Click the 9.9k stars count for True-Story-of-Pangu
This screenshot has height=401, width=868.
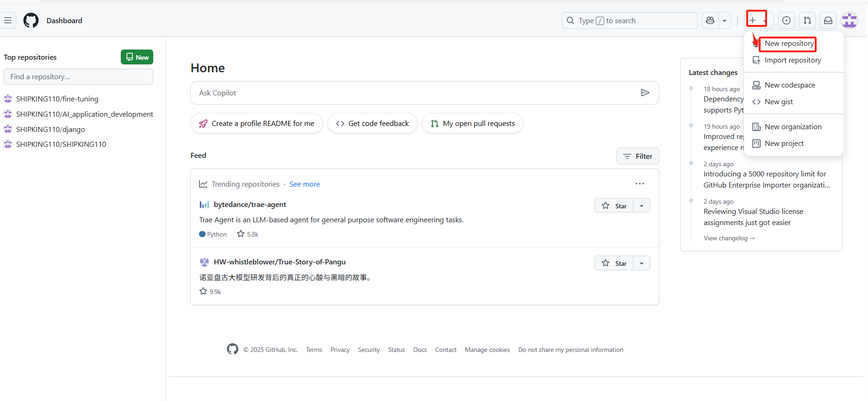pyautogui.click(x=210, y=292)
